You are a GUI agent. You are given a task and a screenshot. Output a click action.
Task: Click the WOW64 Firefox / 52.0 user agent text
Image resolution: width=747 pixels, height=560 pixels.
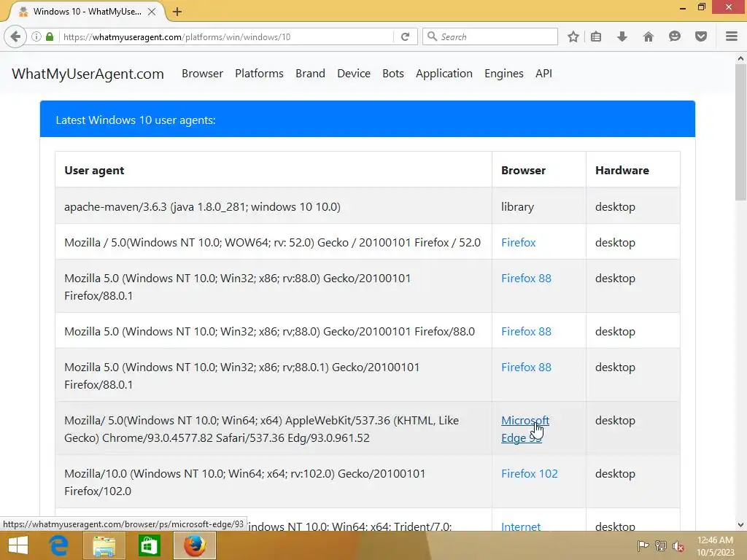(273, 242)
